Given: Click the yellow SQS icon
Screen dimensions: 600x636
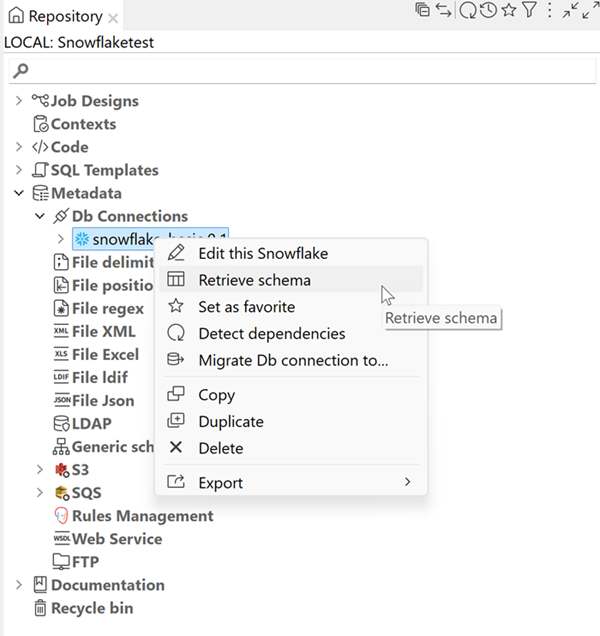Looking at the screenshot, I should [62, 493].
